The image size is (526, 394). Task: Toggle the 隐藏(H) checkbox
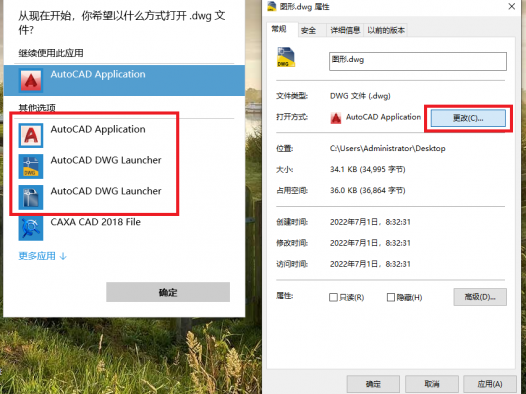click(x=391, y=297)
